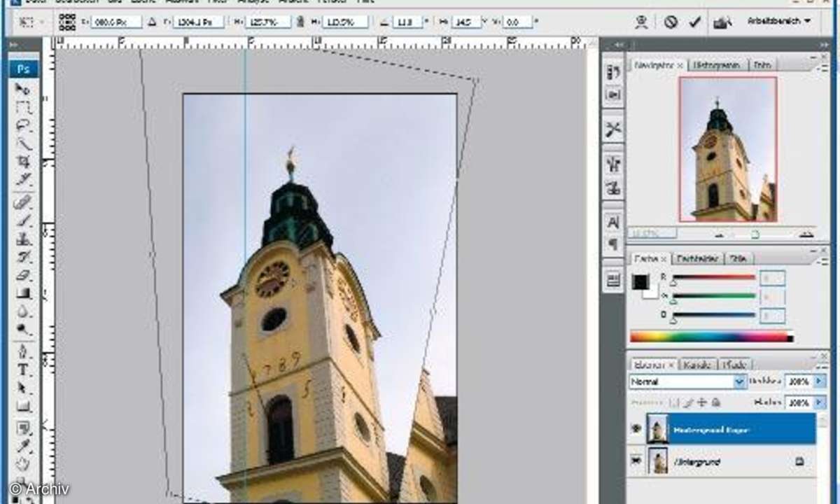Select the History Brush tool
This screenshot has width=840, height=504.
click(23, 257)
